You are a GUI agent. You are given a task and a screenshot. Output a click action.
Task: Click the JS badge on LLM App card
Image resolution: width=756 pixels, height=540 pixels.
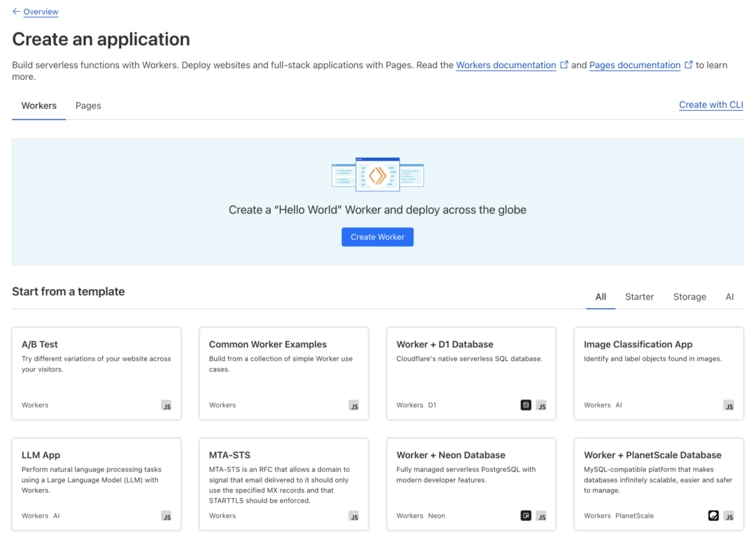(166, 516)
